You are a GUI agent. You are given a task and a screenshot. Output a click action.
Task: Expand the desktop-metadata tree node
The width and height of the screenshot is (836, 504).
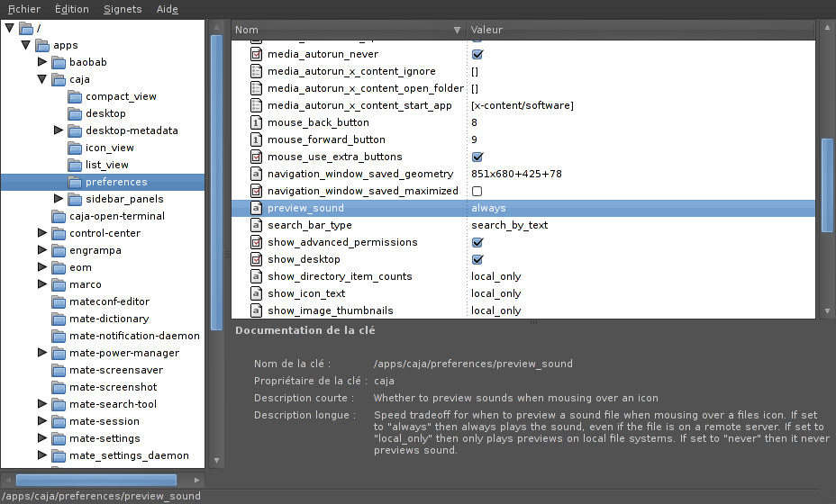59,130
